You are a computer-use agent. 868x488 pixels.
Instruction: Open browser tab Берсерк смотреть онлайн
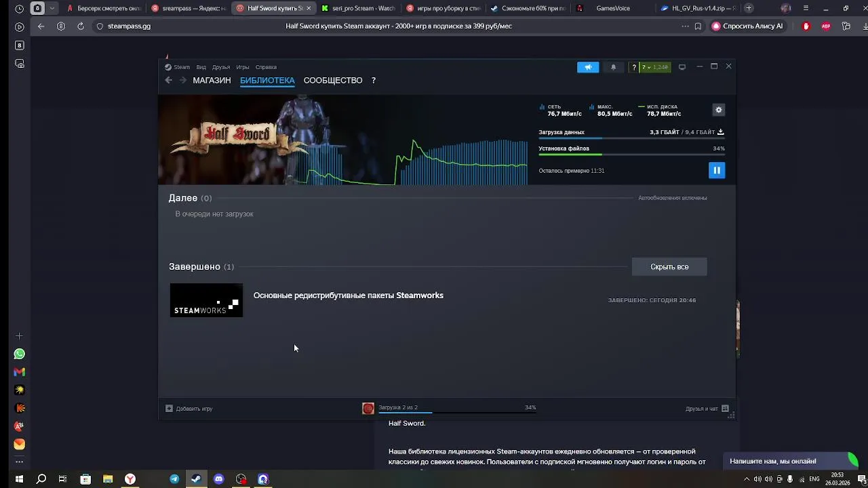click(104, 8)
